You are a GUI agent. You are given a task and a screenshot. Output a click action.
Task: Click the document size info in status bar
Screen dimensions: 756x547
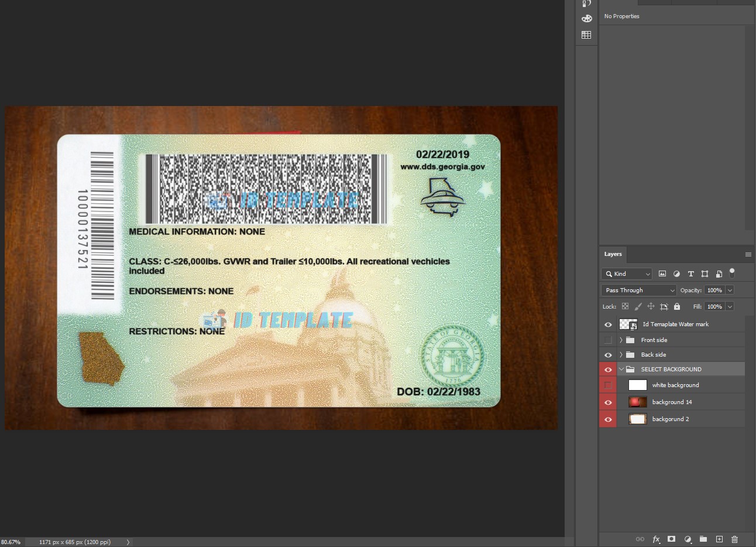(x=75, y=542)
